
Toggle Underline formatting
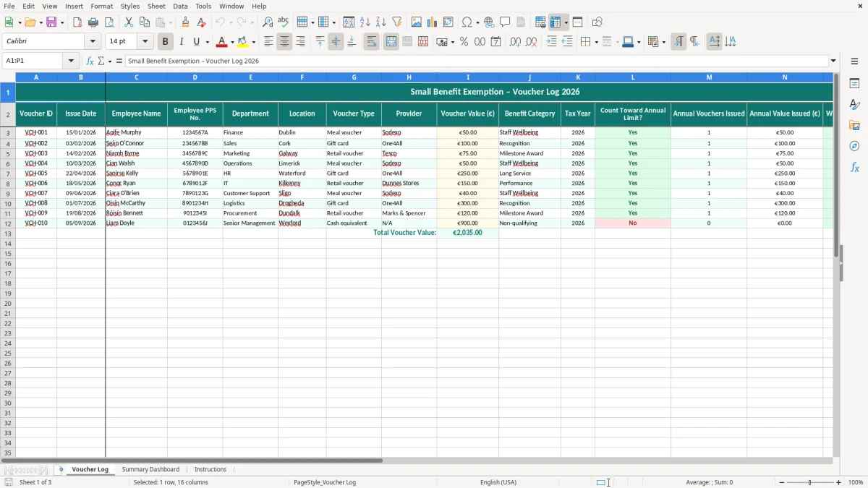click(197, 42)
